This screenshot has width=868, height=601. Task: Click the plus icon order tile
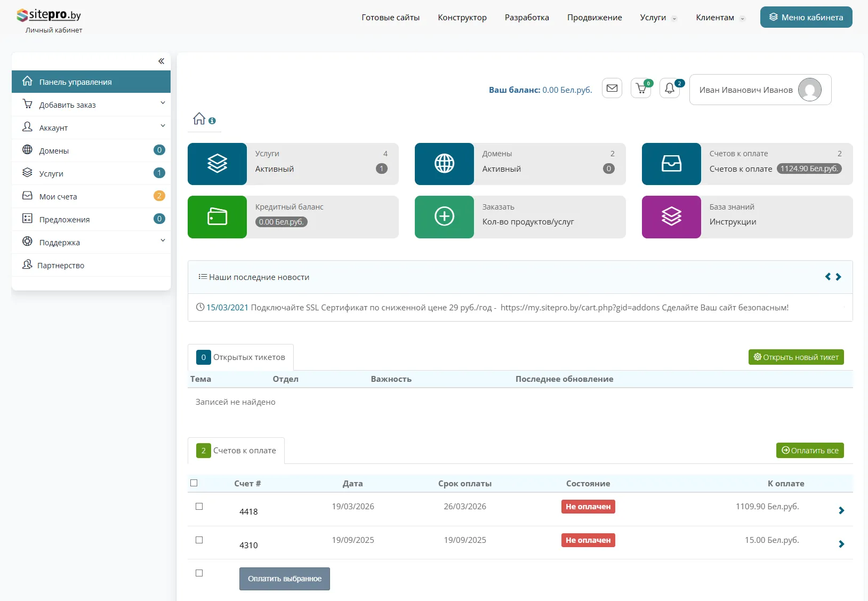point(444,217)
